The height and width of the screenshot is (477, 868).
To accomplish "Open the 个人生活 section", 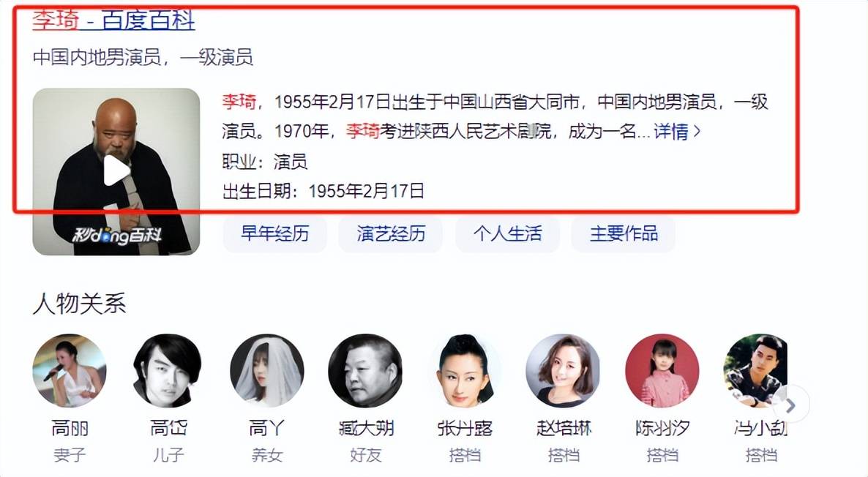I will [507, 234].
